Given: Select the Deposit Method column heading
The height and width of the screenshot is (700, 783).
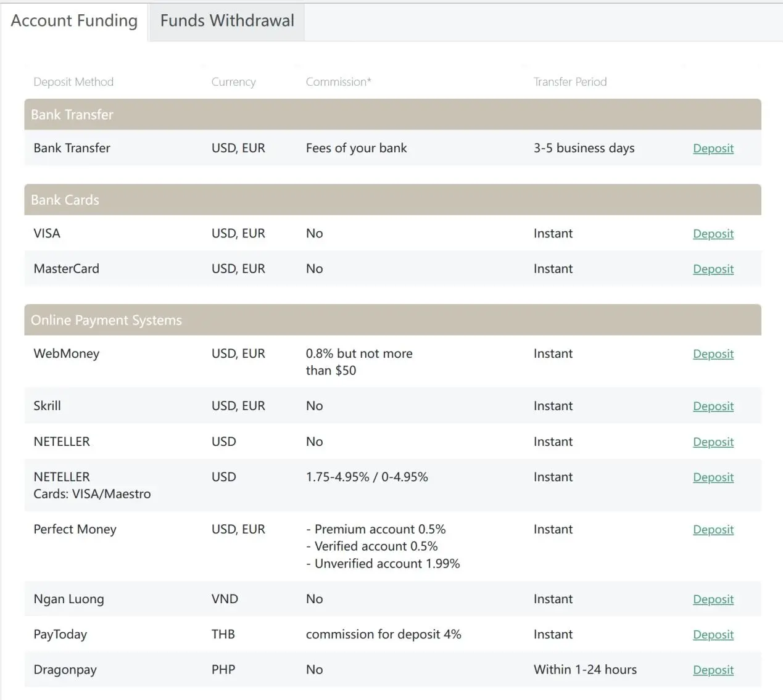Looking at the screenshot, I should click(x=73, y=82).
